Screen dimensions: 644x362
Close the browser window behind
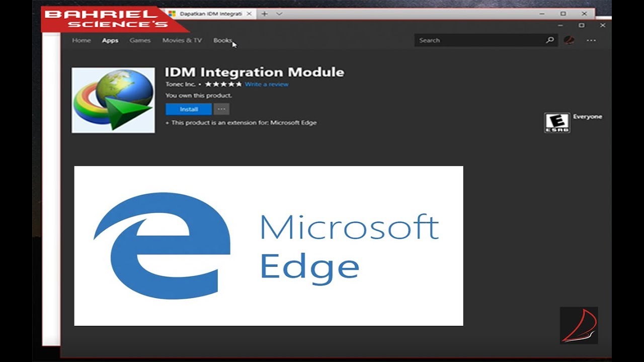pos(584,14)
